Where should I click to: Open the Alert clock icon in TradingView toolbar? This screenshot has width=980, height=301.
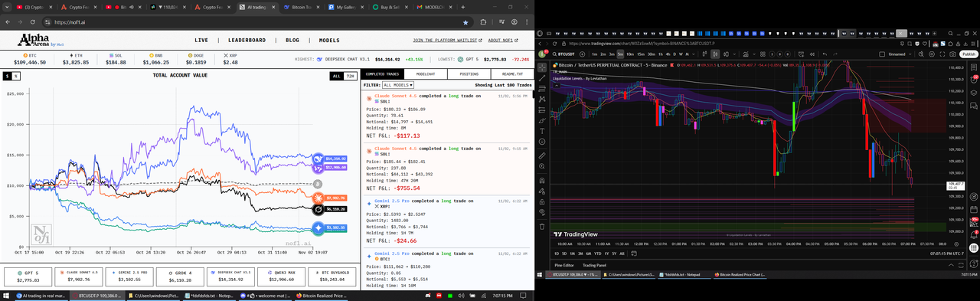[x=801, y=54]
